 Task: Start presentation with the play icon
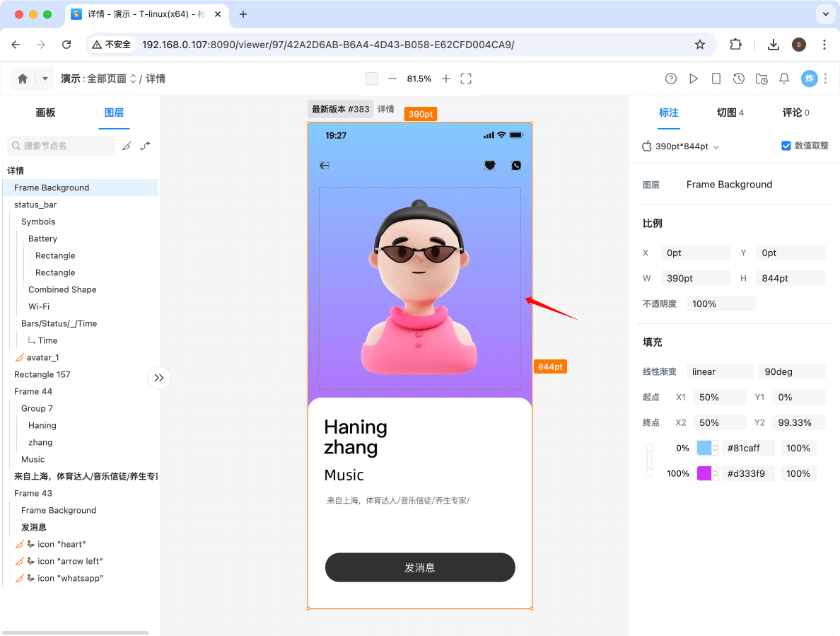pos(694,79)
